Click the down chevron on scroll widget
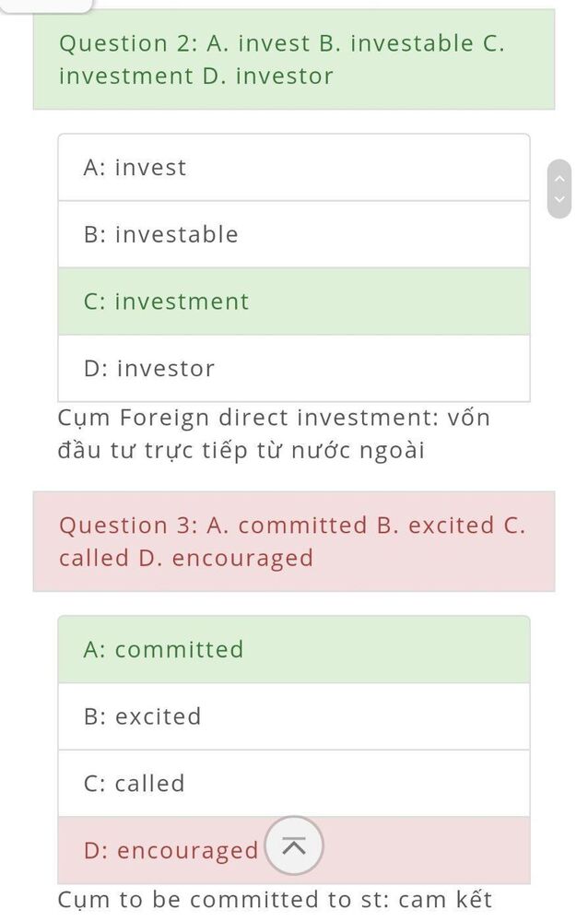This screenshot has height=922, width=588. tap(559, 199)
